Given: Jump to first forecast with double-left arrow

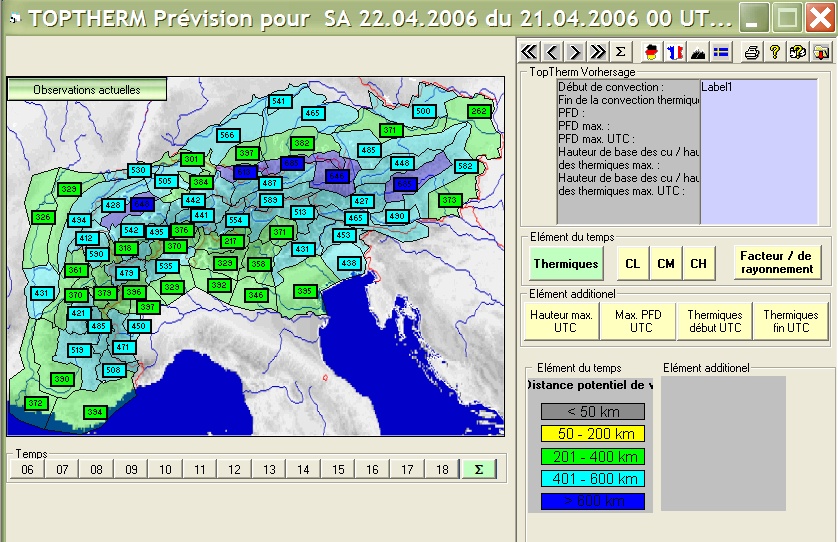Looking at the screenshot, I should tap(529, 52).
